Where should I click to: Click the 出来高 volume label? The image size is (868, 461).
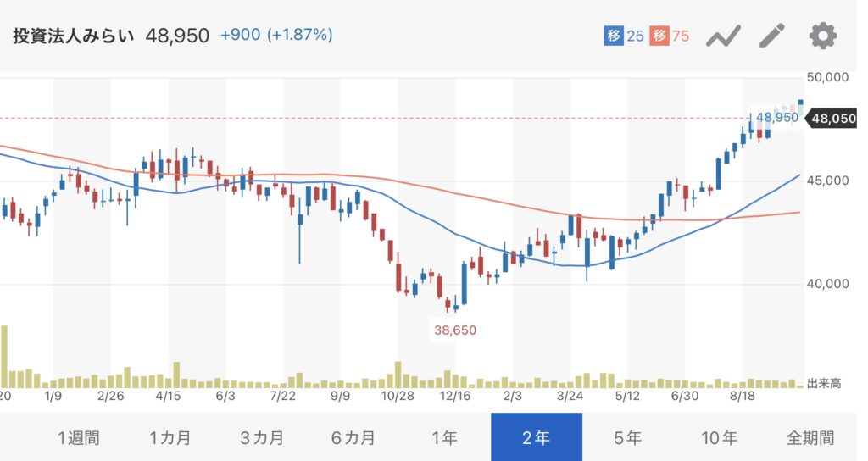824,384
